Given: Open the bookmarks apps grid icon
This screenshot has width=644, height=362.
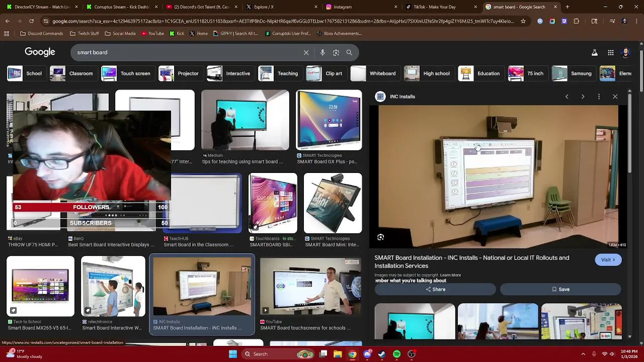Looking at the screenshot, I should pyautogui.click(x=7, y=34).
